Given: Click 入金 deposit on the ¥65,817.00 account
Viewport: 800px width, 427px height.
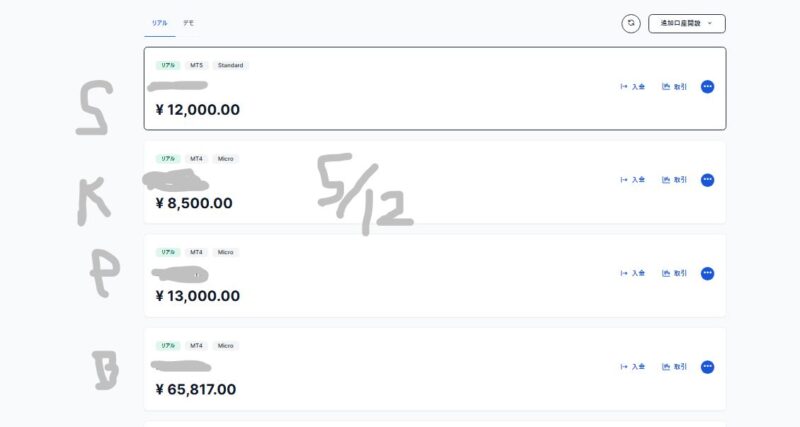Looking at the screenshot, I should tap(633, 367).
